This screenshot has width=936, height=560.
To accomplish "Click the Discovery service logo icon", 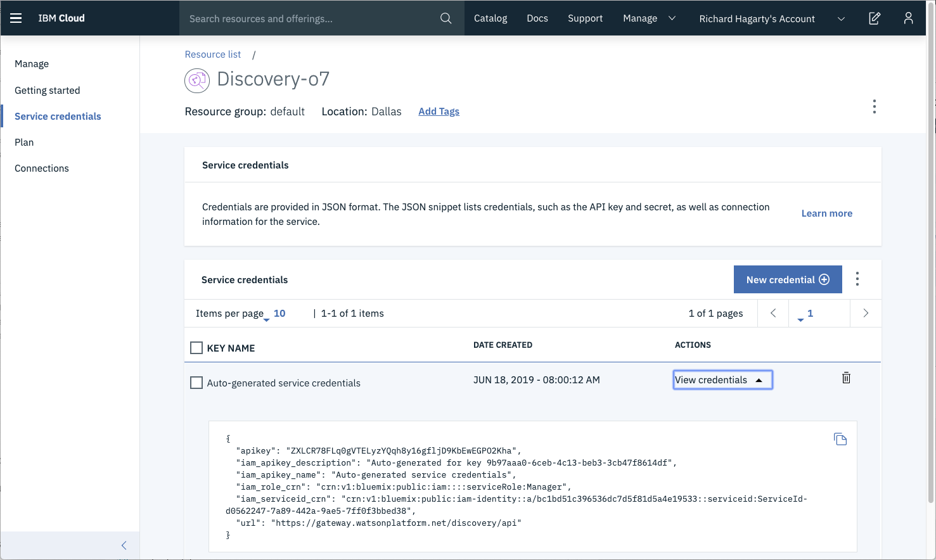I will tap(197, 80).
